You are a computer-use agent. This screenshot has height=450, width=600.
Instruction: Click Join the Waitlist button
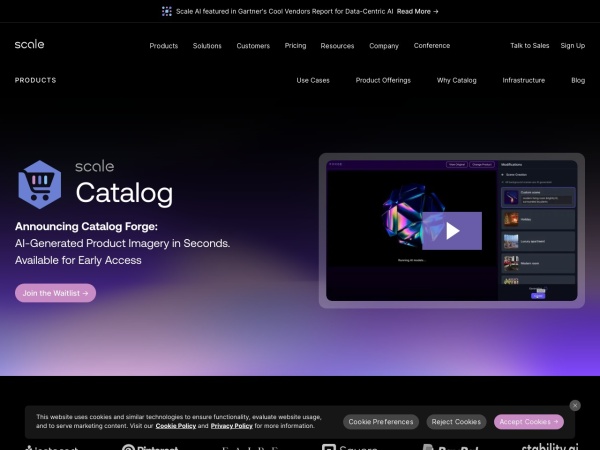pos(56,293)
